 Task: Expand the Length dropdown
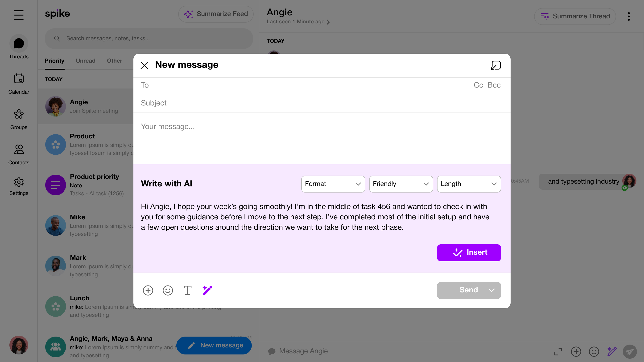(x=468, y=184)
